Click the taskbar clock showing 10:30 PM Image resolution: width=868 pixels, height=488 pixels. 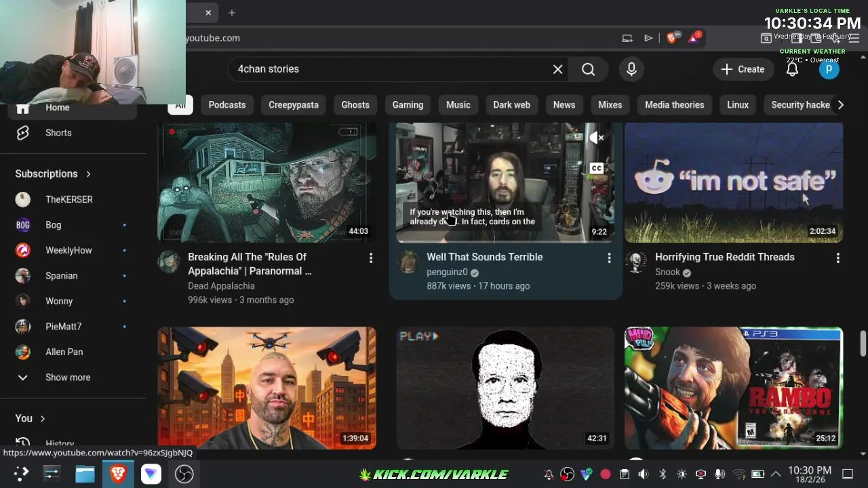[x=810, y=474]
